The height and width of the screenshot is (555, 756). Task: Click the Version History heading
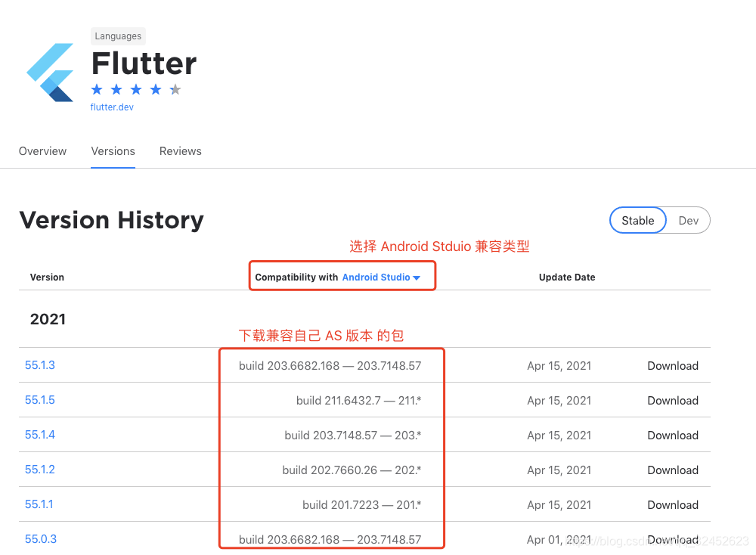tap(111, 220)
